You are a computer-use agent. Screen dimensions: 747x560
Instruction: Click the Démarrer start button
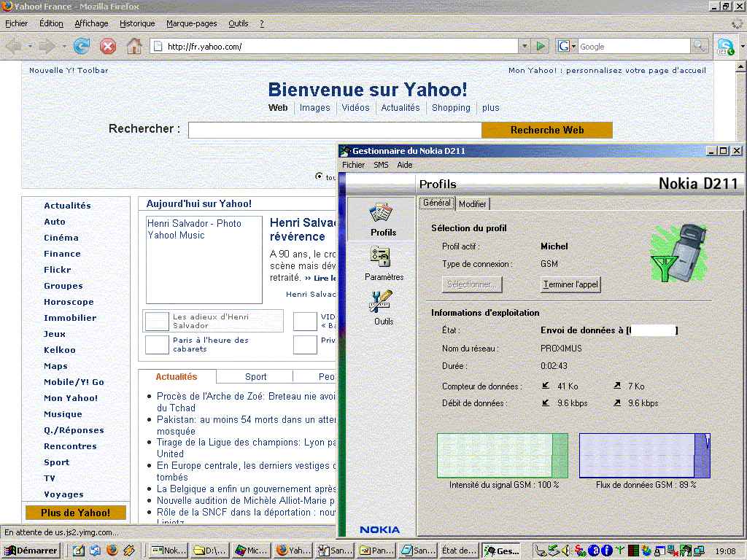click(x=31, y=551)
